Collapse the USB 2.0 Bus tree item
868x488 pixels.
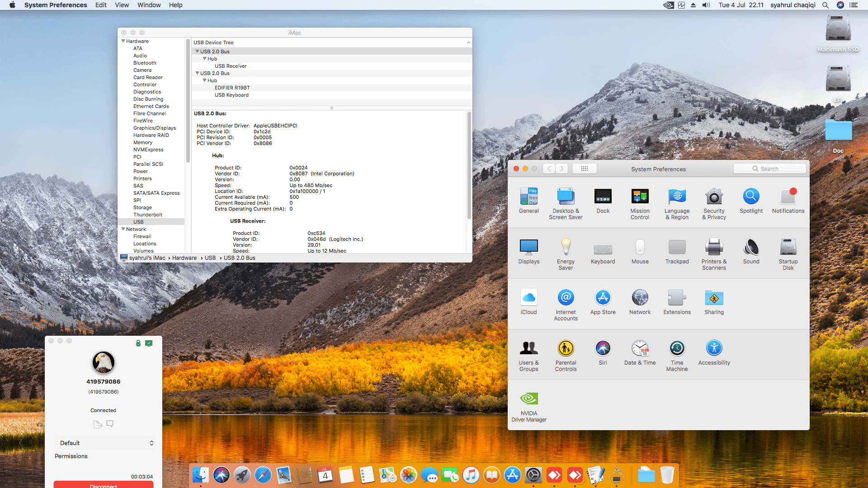pyautogui.click(x=198, y=51)
